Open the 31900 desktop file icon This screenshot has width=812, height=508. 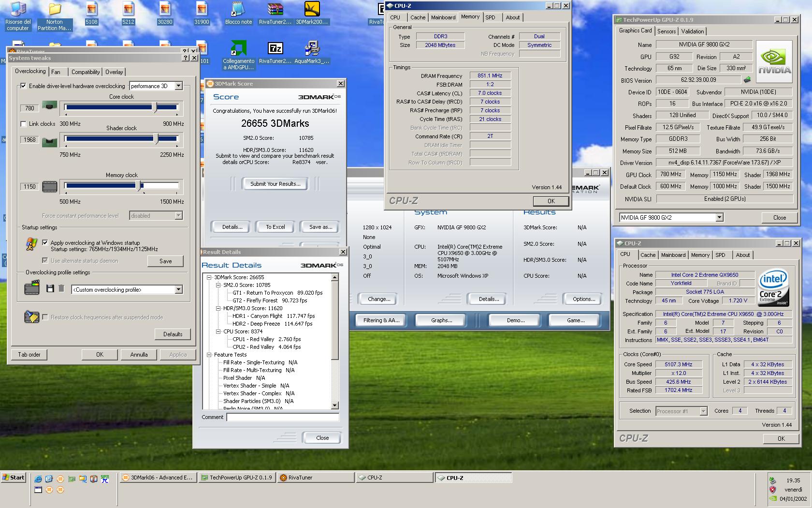(202, 13)
